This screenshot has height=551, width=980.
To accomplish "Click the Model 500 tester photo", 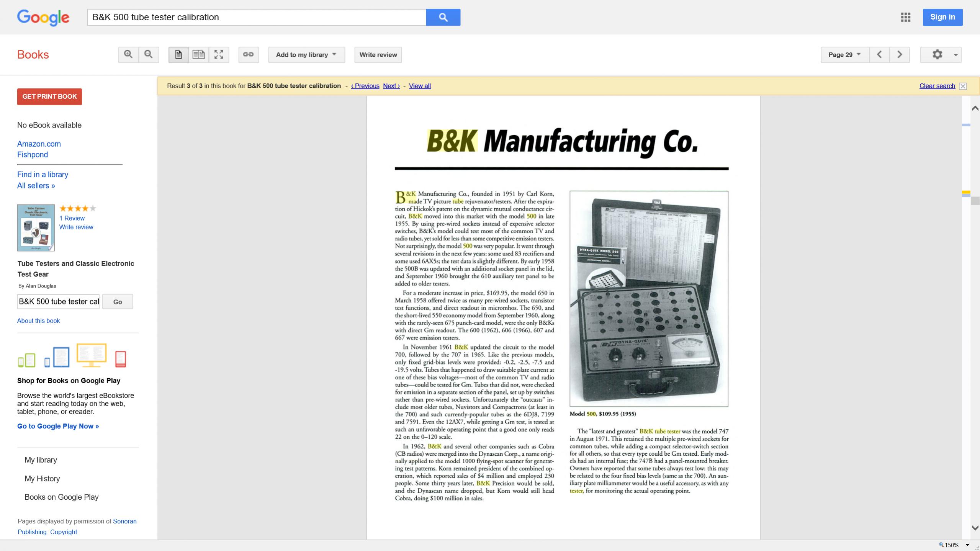I will tap(649, 299).
